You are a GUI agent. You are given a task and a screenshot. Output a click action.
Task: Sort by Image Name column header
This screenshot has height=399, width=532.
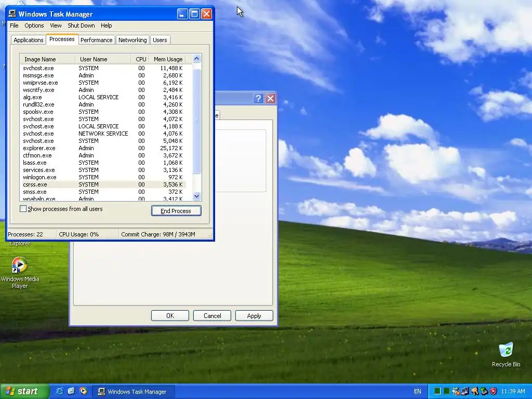click(47, 59)
